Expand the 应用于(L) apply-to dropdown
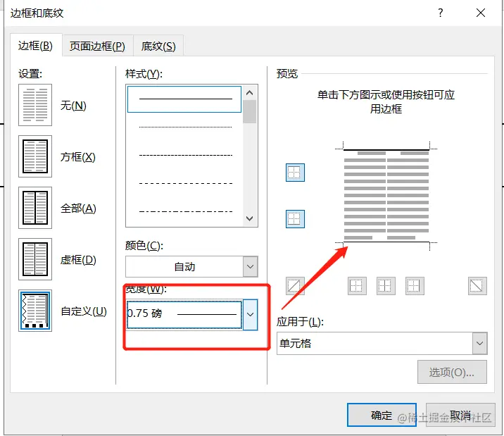Image resolution: width=504 pixels, height=436 pixels. pos(479,344)
